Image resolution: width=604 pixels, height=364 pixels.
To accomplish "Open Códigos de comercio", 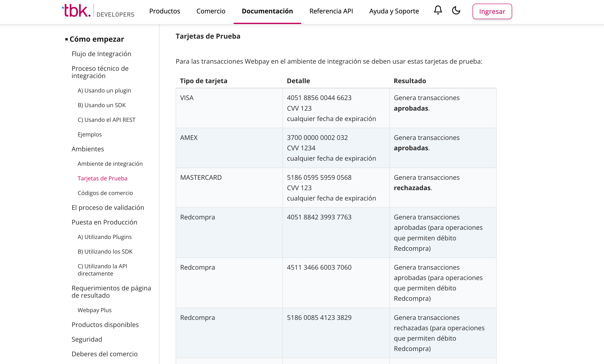I will [x=105, y=193].
